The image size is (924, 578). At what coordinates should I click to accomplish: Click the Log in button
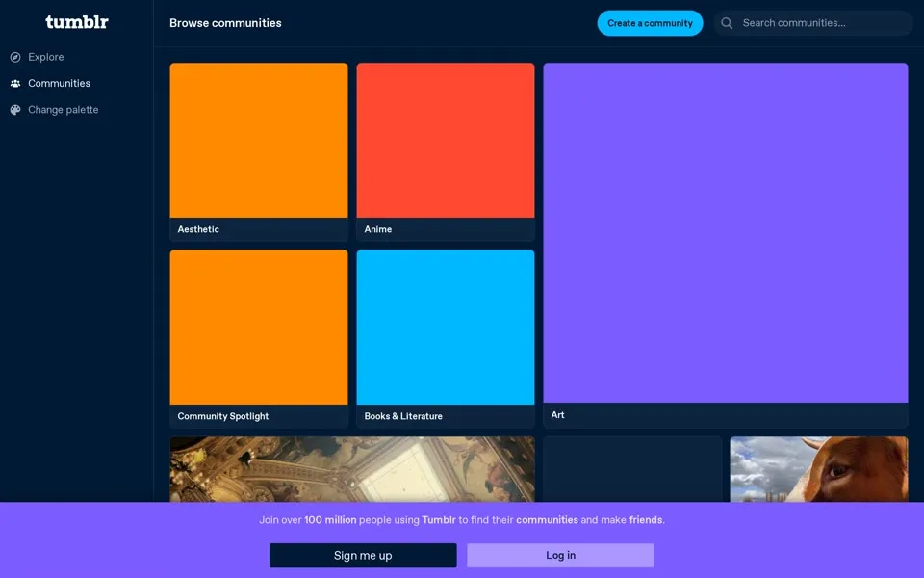[x=560, y=555]
